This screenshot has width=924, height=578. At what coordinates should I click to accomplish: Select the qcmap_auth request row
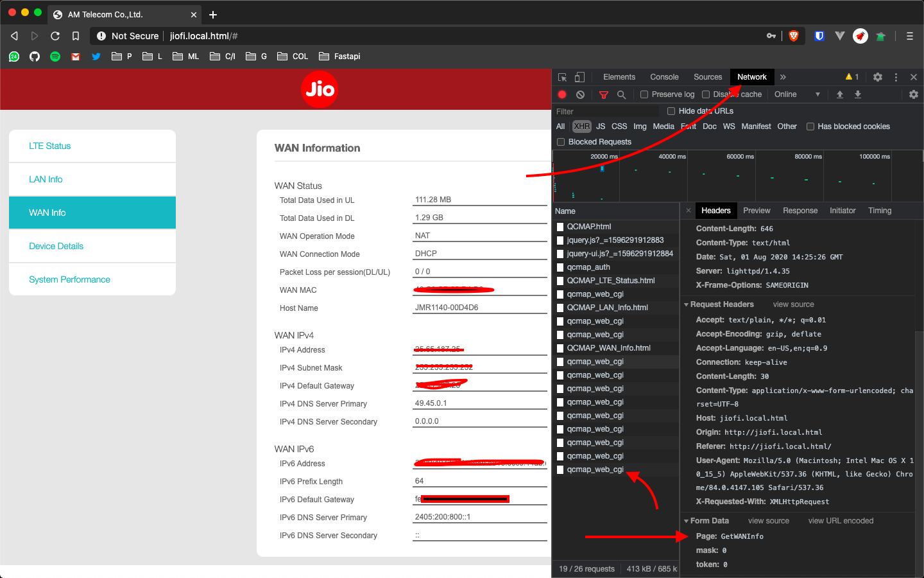[x=616, y=267]
